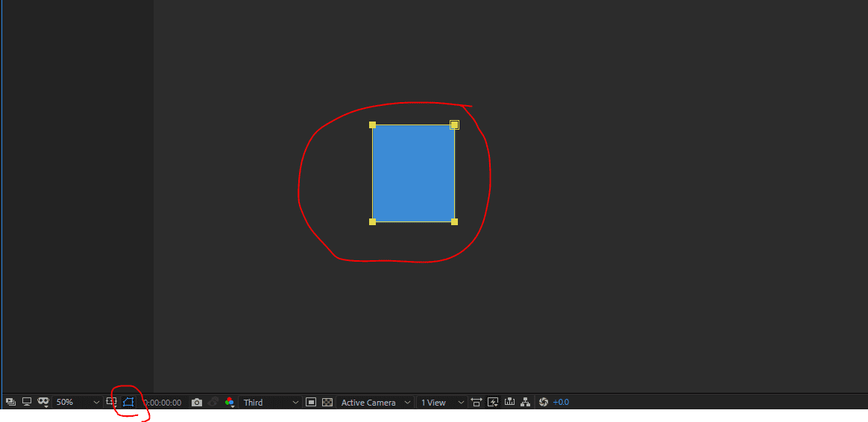868x422 pixels.
Task: Click the Timeline icon
Action: pyautogui.click(x=509, y=402)
